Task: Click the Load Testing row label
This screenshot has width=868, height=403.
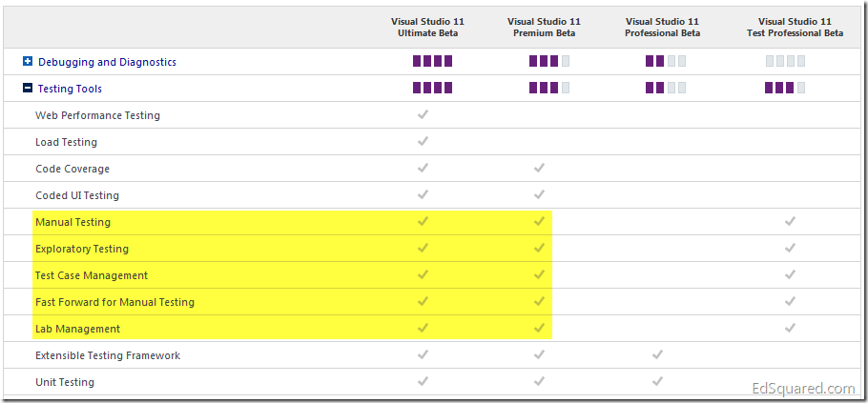Action: pyautogui.click(x=66, y=142)
